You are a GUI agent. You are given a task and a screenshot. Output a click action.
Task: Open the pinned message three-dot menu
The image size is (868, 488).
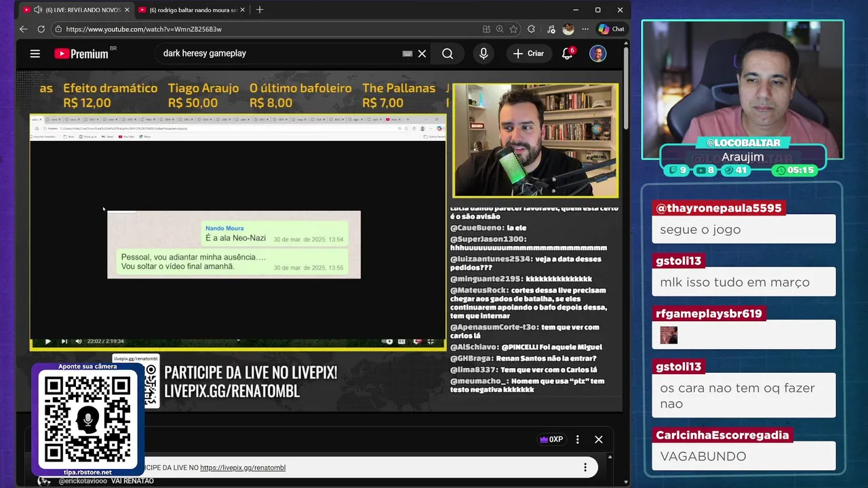(x=585, y=467)
